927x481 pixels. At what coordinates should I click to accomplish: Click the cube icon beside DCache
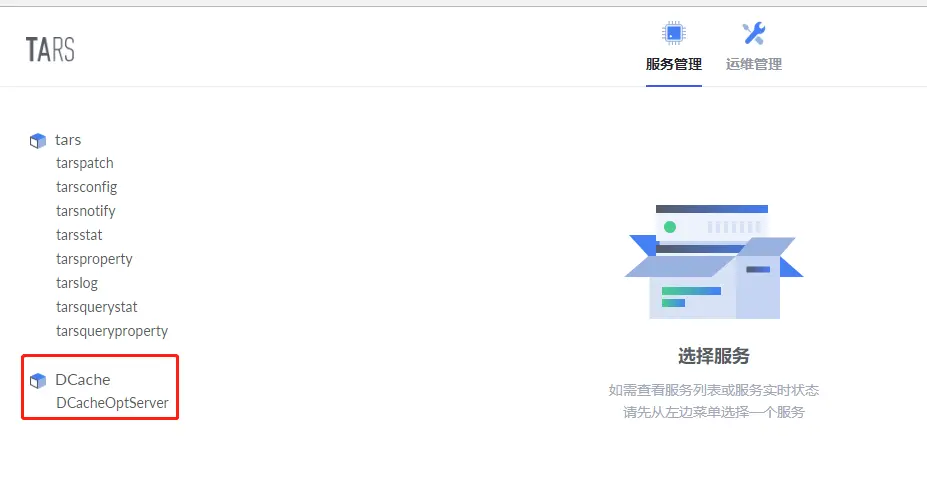pos(38,381)
